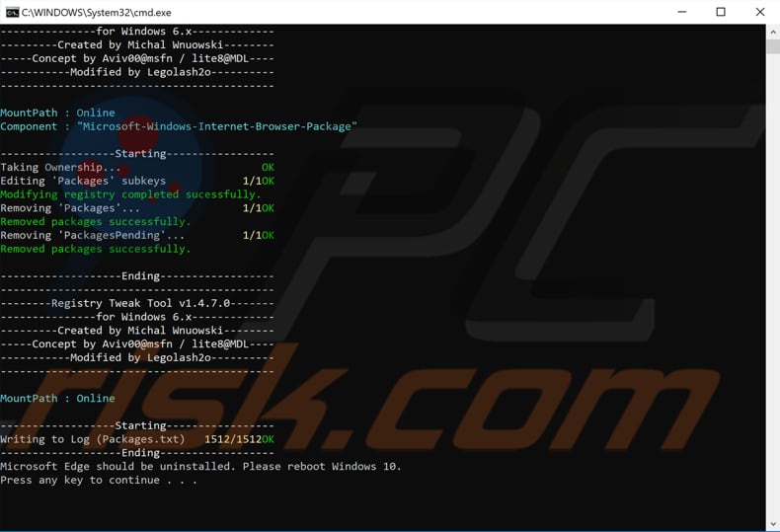Click 'Writing to Log (Packages.txt)' line
780x532 pixels.
tap(137, 439)
